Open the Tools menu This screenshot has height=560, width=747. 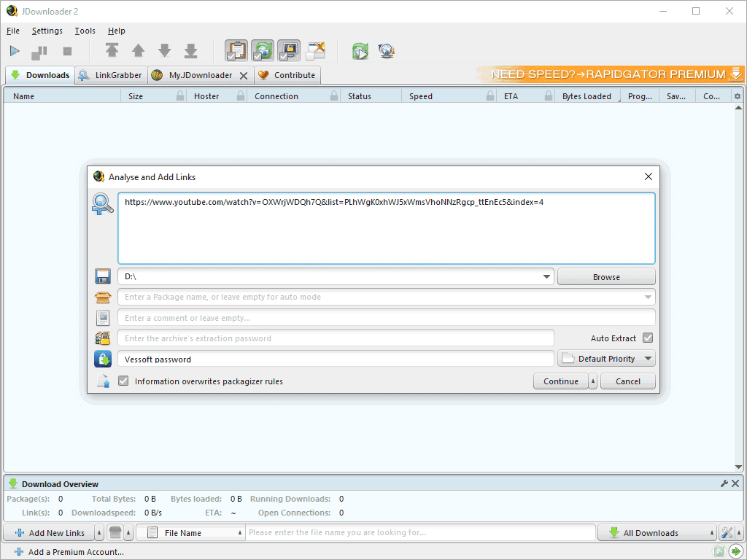tap(85, 31)
